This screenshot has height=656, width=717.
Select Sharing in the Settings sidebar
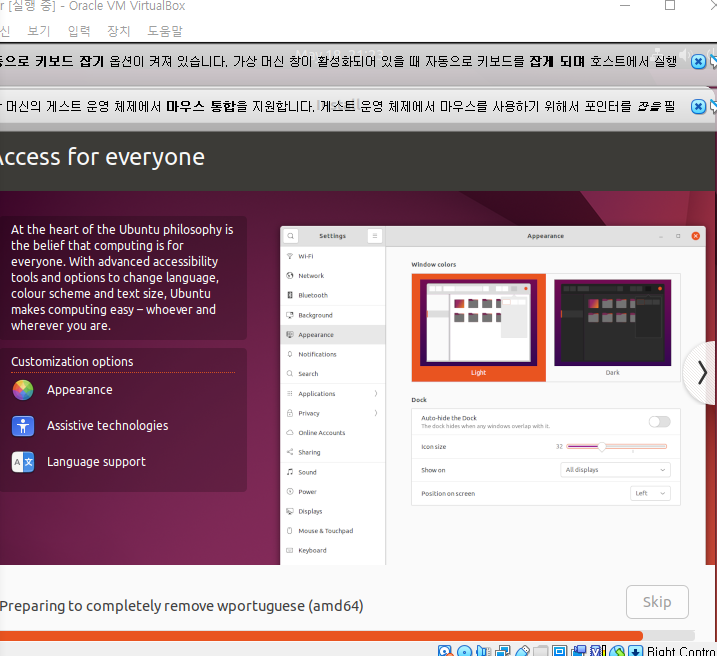tap(332, 452)
